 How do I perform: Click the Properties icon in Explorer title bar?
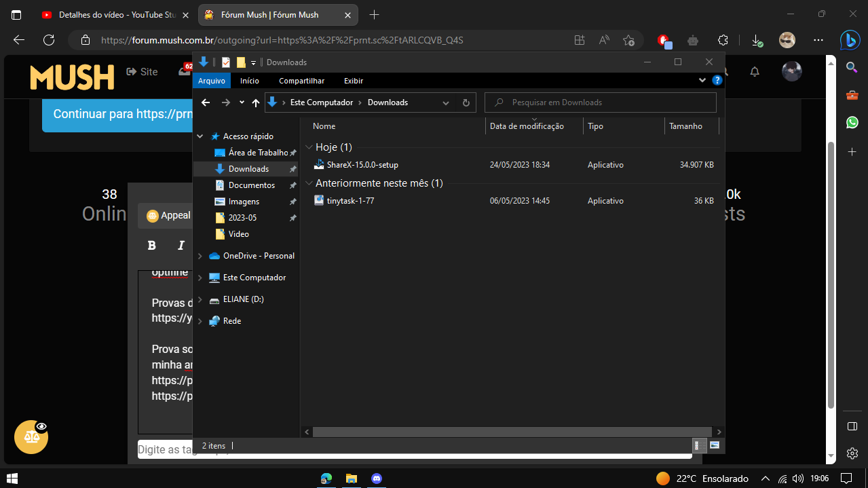(226, 62)
